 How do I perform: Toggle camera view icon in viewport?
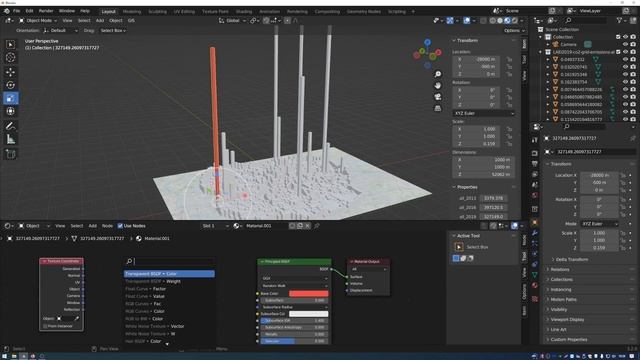pos(438,97)
